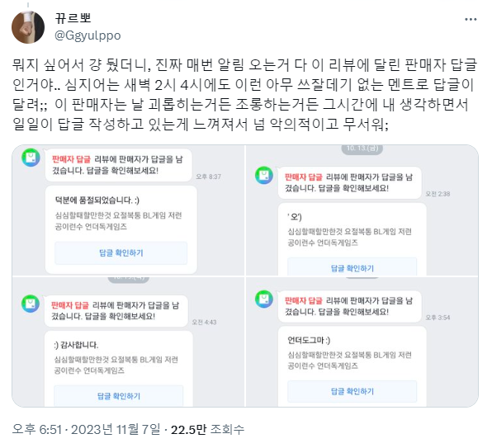Click the 뀨르뽀 profile avatar picture
The width and height of the screenshot is (492, 448).
point(28,27)
